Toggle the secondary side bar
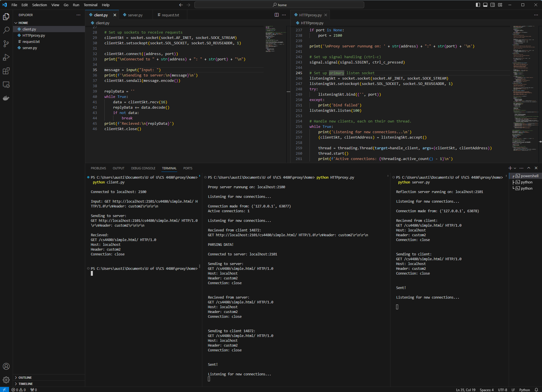Viewport: 542px width, 392px height. (492, 5)
